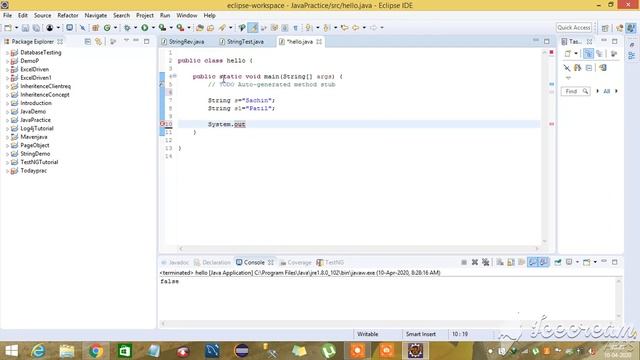Open the Navigate menu
Viewport: 640px width, 360px height.
pos(96,15)
